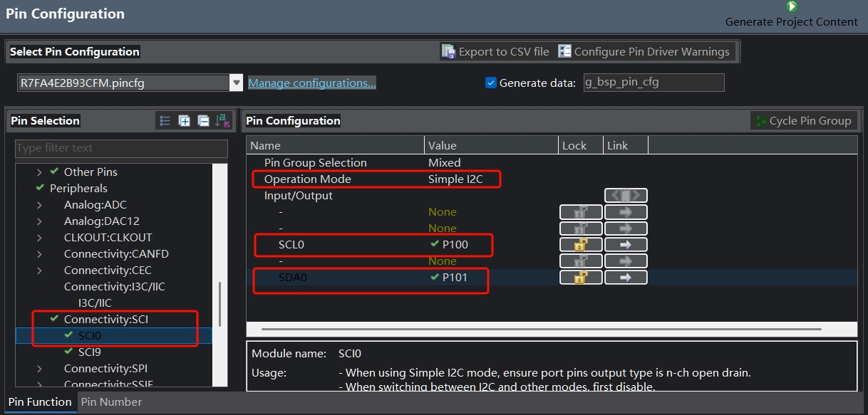The image size is (868, 415).
Task: Click the Export to CSV file button
Action: point(496,51)
